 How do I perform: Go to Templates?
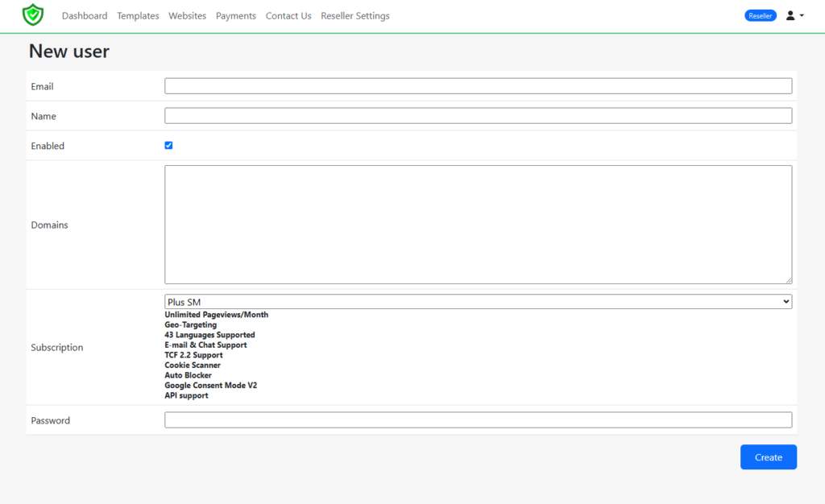(x=138, y=16)
